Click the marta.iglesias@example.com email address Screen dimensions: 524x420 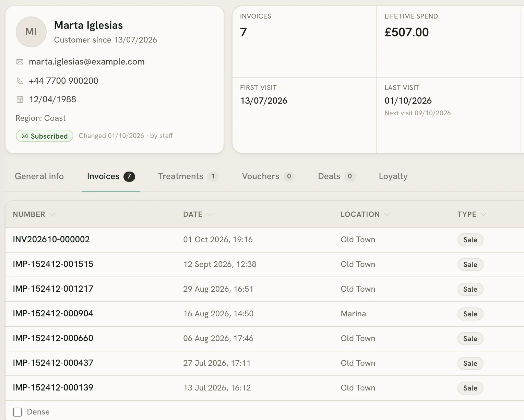[x=87, y=62]
